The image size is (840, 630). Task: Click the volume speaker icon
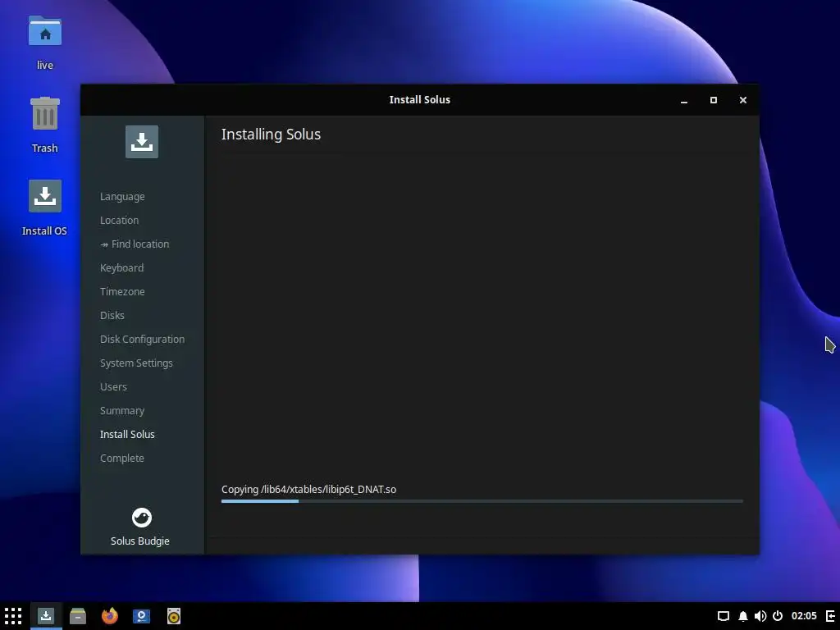point(760,616)
